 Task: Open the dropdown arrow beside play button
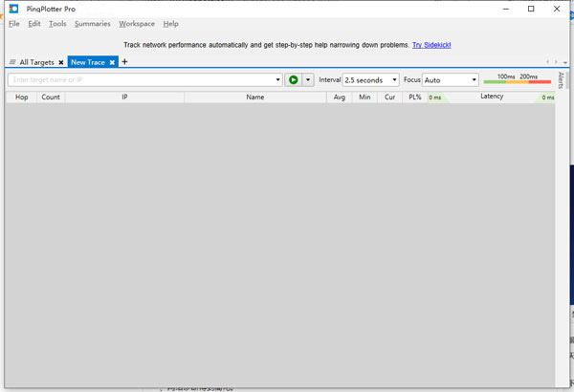click(x=308, y=80)
